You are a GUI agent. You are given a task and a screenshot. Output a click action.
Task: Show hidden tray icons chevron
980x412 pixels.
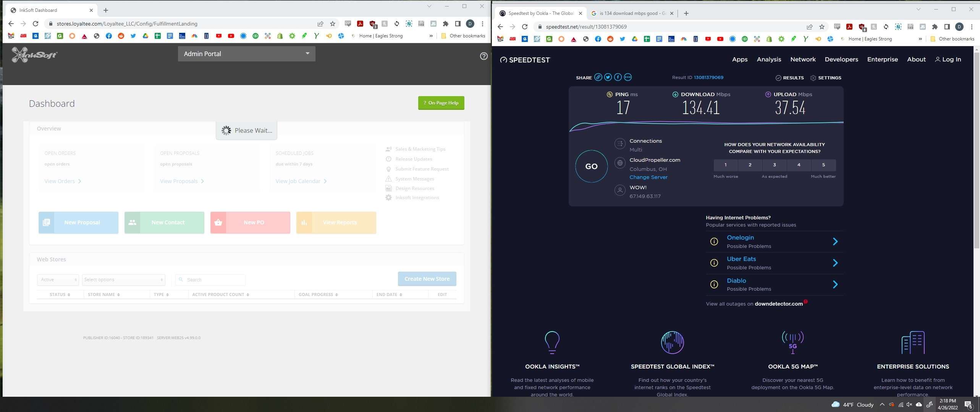(882, 405)
